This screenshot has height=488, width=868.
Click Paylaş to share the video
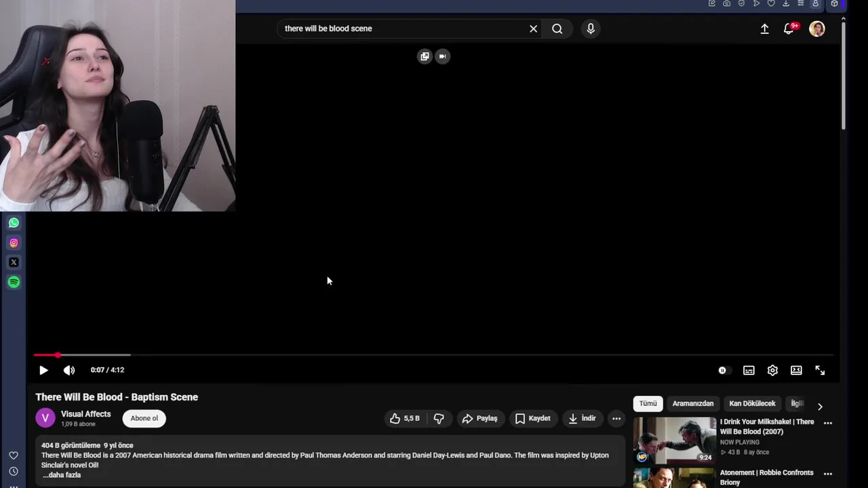(x=480, y=419)
